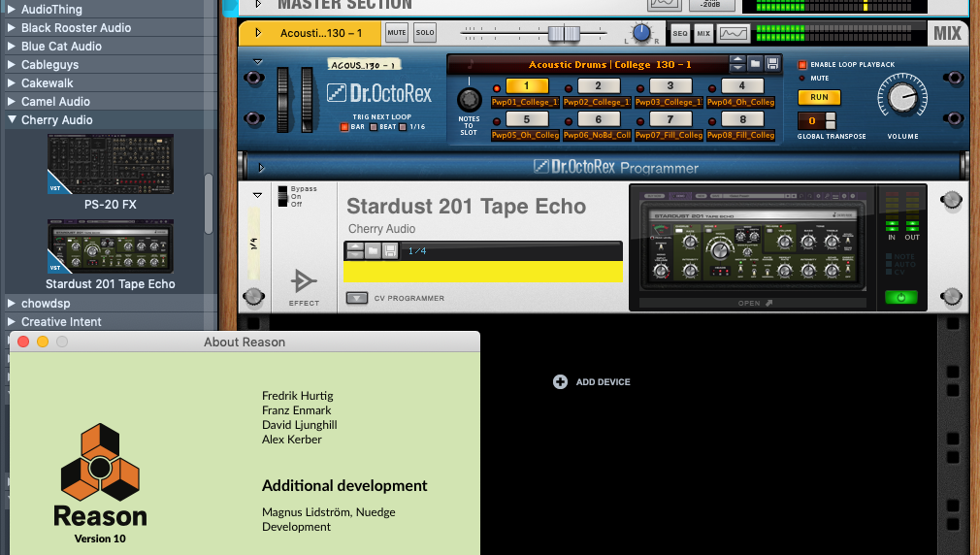Image resolution: width=980 pixels, height=555 pixels.
Task: Select loop slot 3 button
Action: (670, 85)
